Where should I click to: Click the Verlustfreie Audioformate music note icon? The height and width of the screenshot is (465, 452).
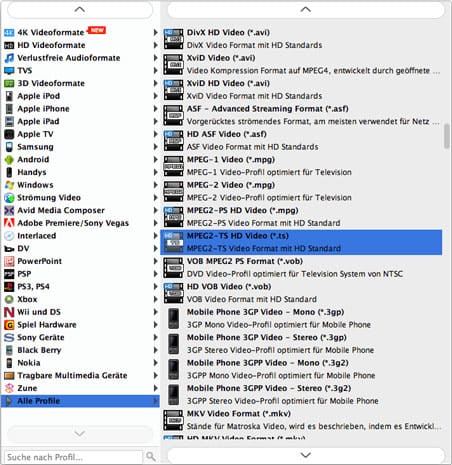(x=9, y=58)
